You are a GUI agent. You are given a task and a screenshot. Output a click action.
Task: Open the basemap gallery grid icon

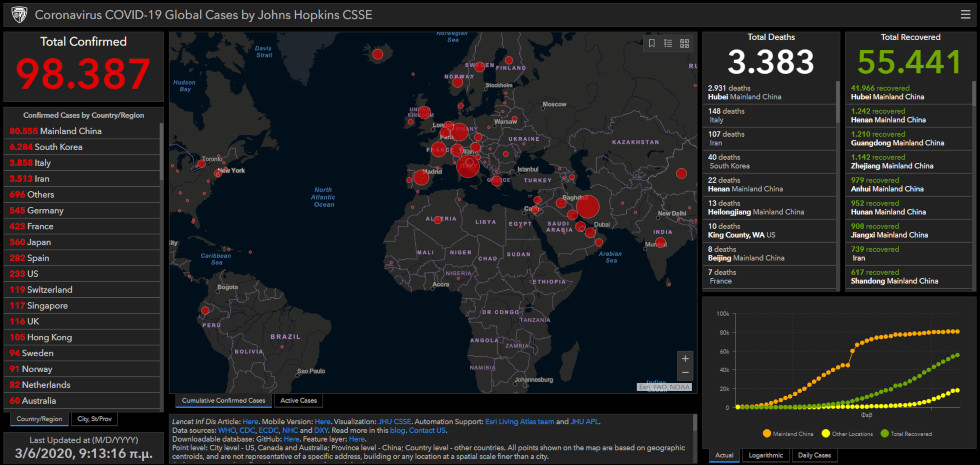tap(684, 43)
